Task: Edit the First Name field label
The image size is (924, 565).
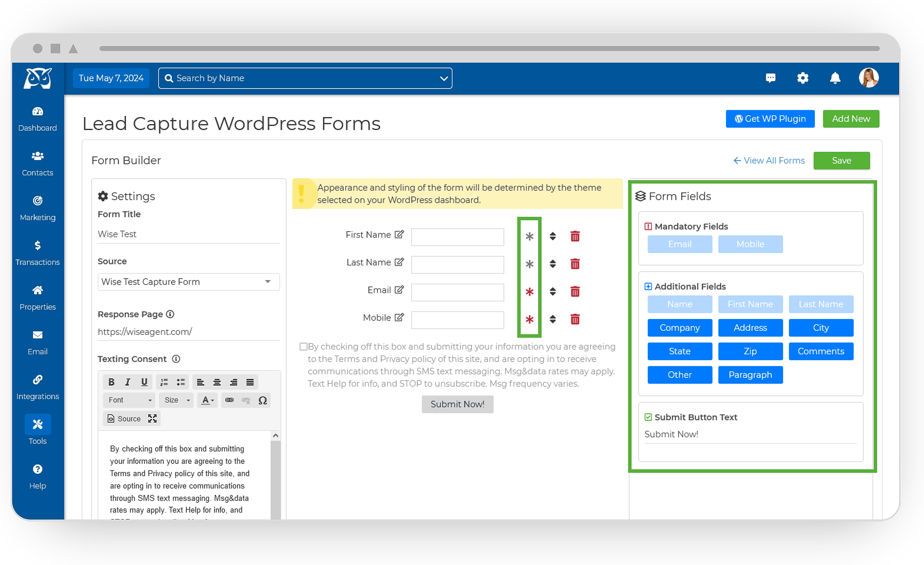Action: 399,234
